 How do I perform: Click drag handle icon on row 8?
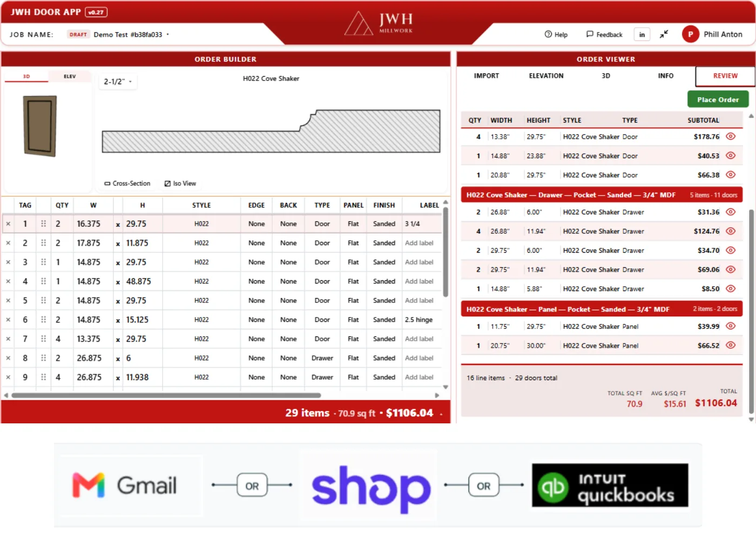click(x=43, y=358)
